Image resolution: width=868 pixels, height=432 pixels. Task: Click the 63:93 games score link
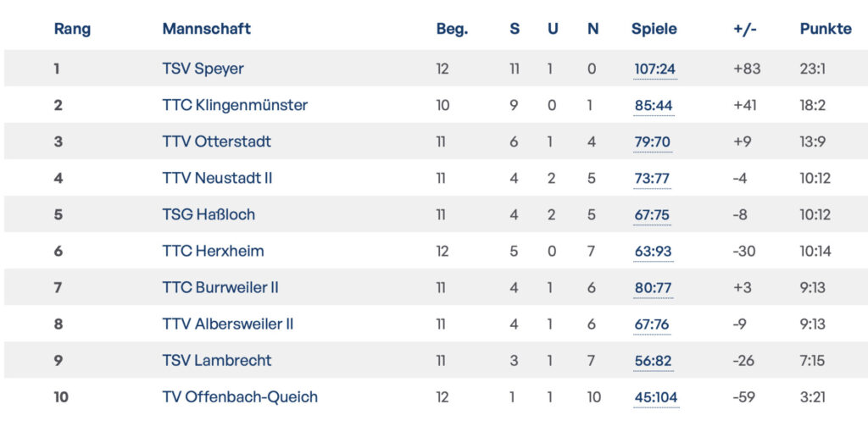click(x=653, y=251)
